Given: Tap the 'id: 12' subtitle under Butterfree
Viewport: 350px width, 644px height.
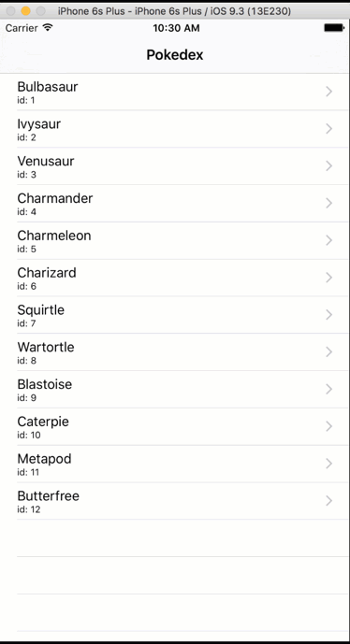Looking at the screenshot, I should tap(29, 509).
